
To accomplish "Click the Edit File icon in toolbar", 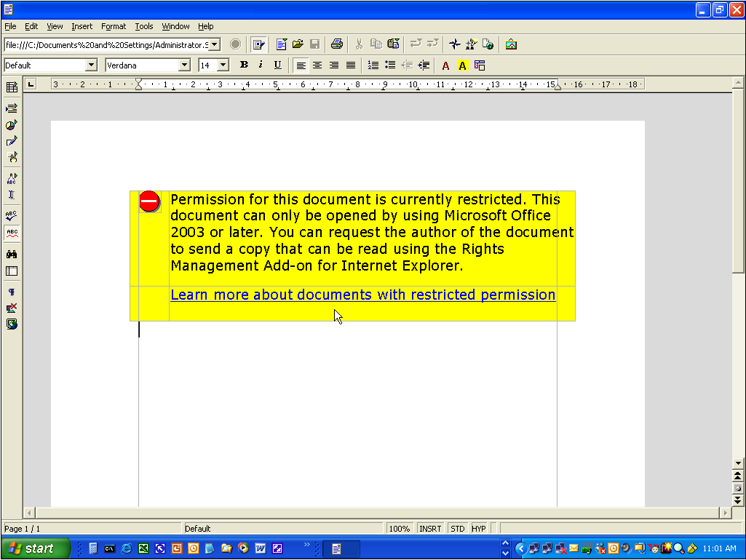I will click(x=259, y=44).
